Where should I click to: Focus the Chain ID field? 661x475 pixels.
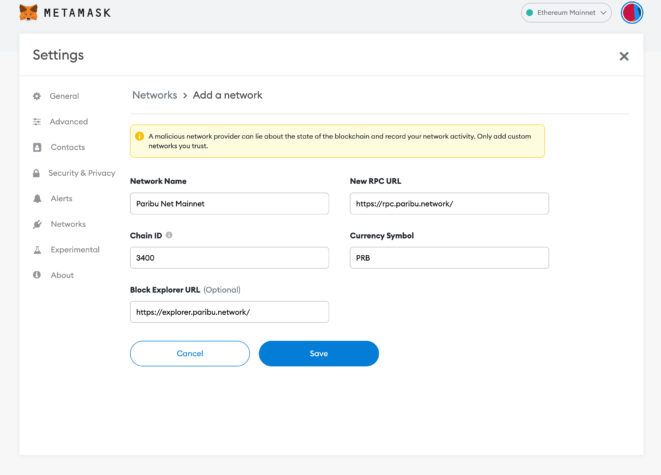(x=229, y=258)
